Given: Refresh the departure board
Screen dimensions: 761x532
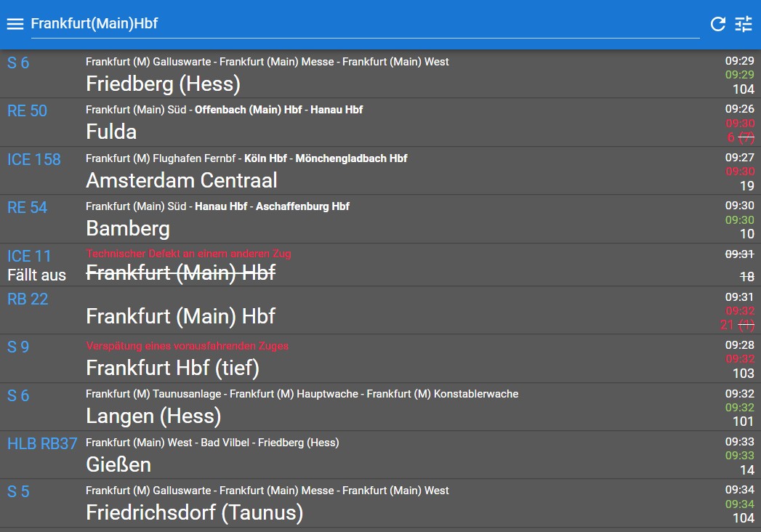Looking at the screenshot, I should [x=718, y=24].
